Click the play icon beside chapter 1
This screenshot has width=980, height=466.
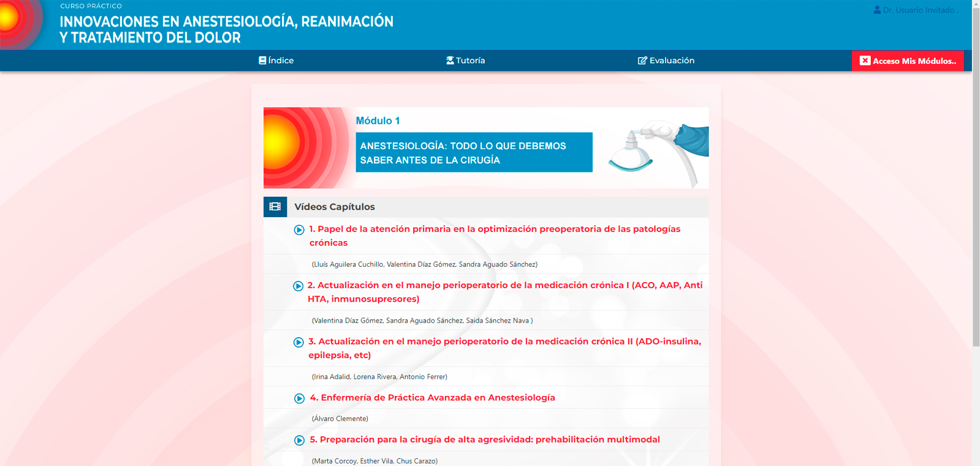pos(299,230)
